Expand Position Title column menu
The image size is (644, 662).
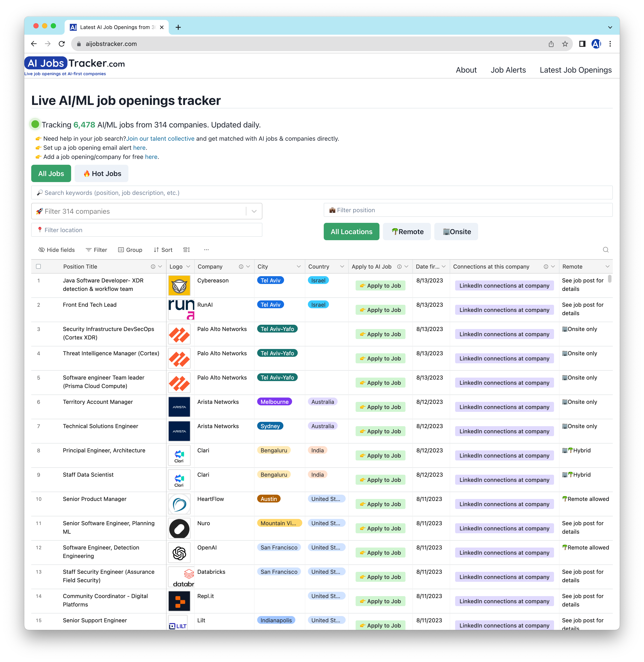click(160, 266)
